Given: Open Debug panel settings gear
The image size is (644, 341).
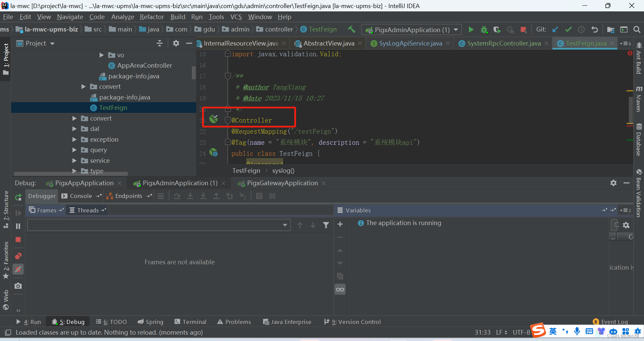Looking at the screenshot, I should pyautogui.click(x=613, y=183).
